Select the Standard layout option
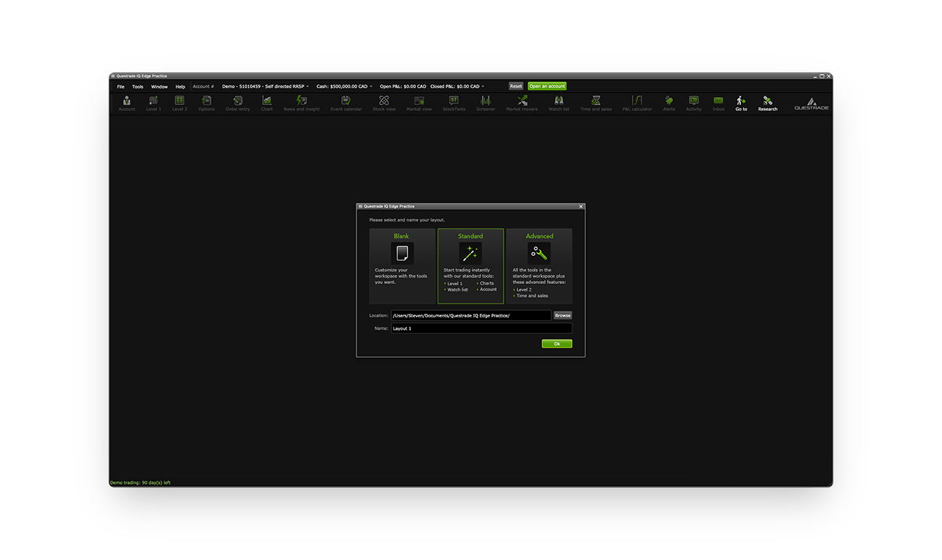This screenshot has width=942, height=560. (470, 266)
